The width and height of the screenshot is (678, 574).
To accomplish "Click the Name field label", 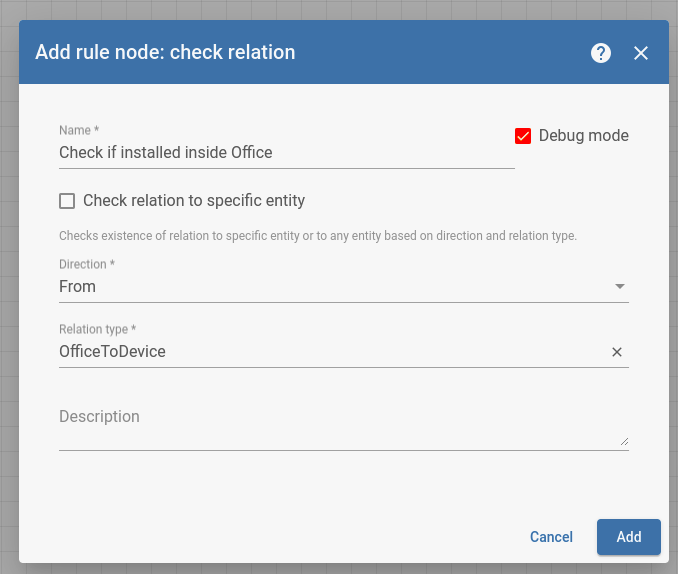I will 79,130.
